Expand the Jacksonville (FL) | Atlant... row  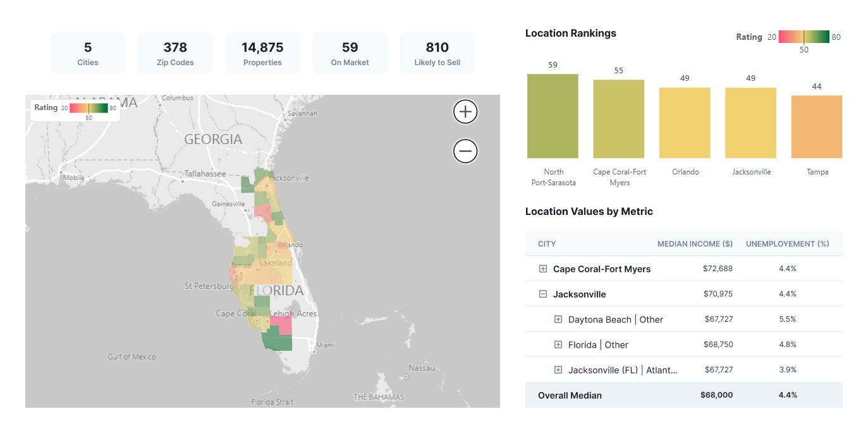coord(558,370)
